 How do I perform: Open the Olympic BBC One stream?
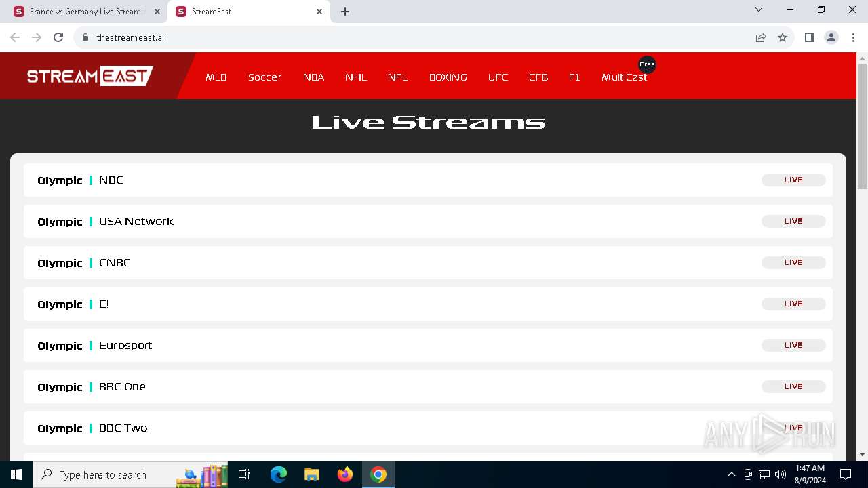coord(428,387)
